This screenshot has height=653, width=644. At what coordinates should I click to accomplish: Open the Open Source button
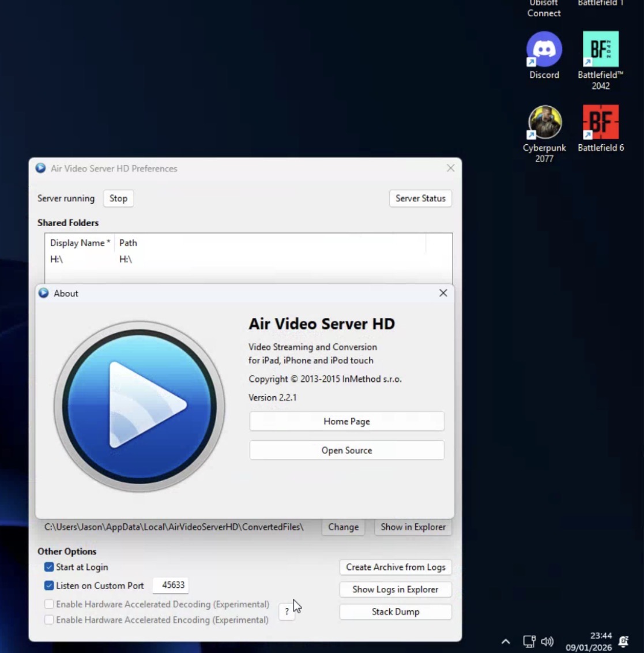click(x=347, y=450)
